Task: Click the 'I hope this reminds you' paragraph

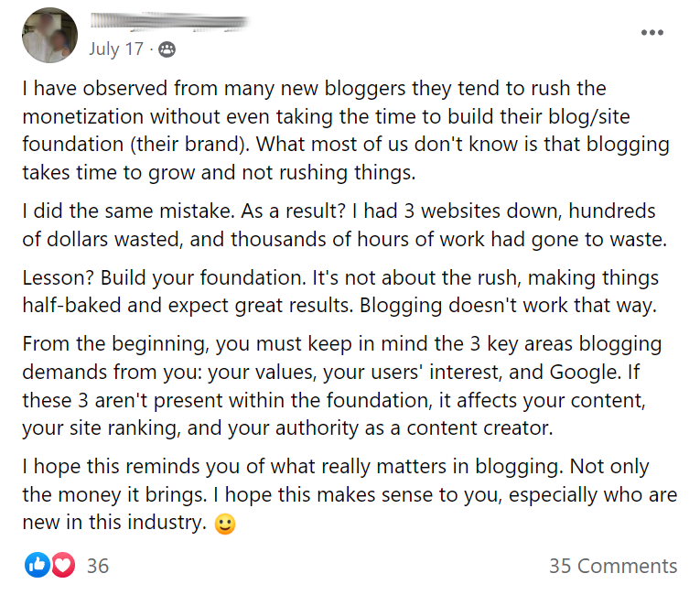Action: (350, 495)
